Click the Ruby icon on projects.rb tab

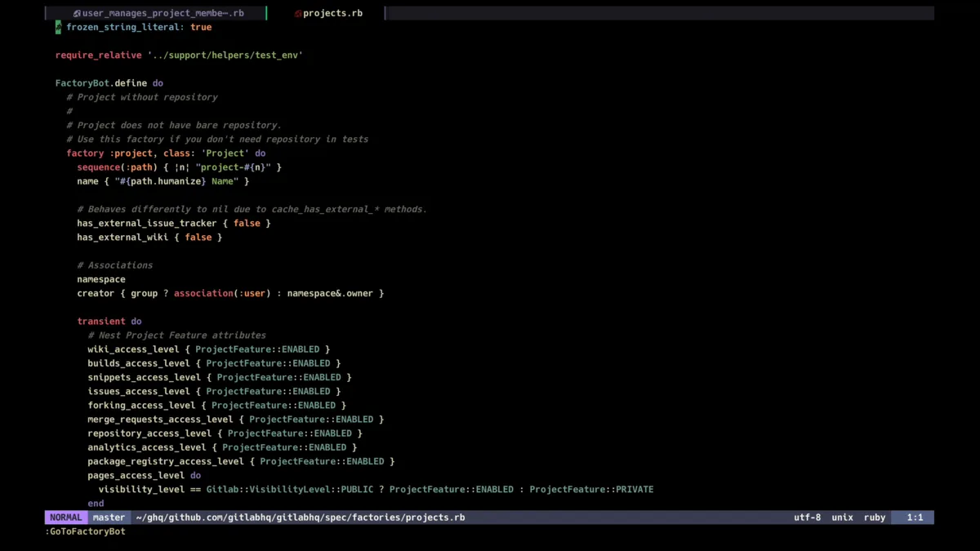[x=298, y=13]
